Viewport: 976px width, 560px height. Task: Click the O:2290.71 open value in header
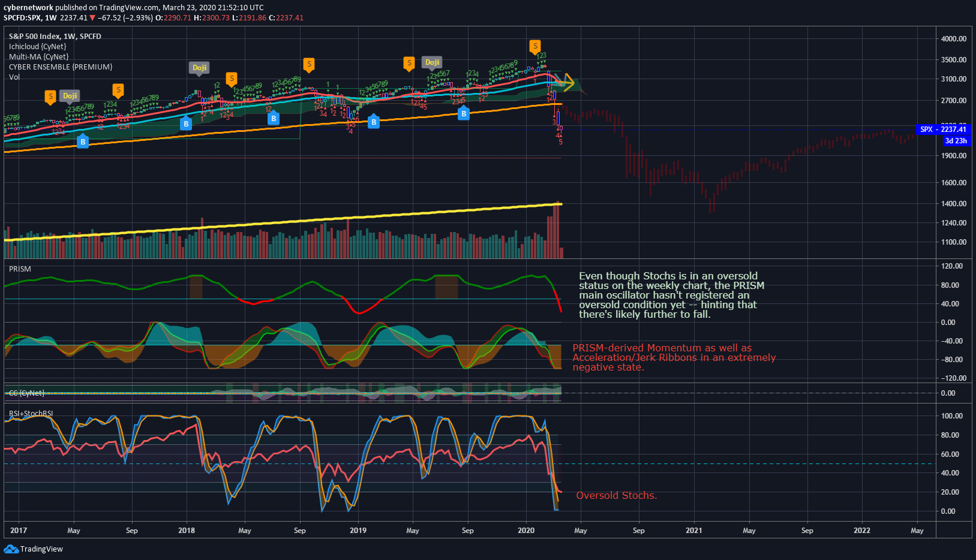click(x=173, y=18)
